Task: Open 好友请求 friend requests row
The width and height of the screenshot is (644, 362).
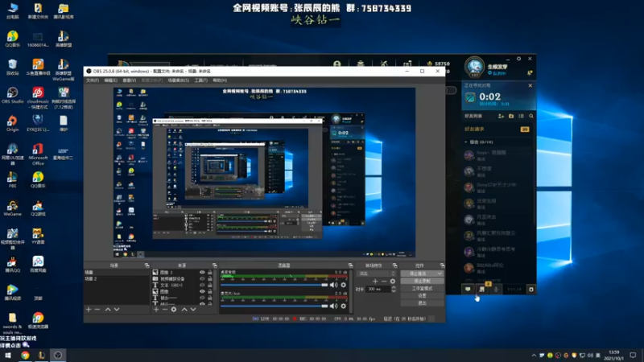Action: pyautogui.click(x=497, y=130)
